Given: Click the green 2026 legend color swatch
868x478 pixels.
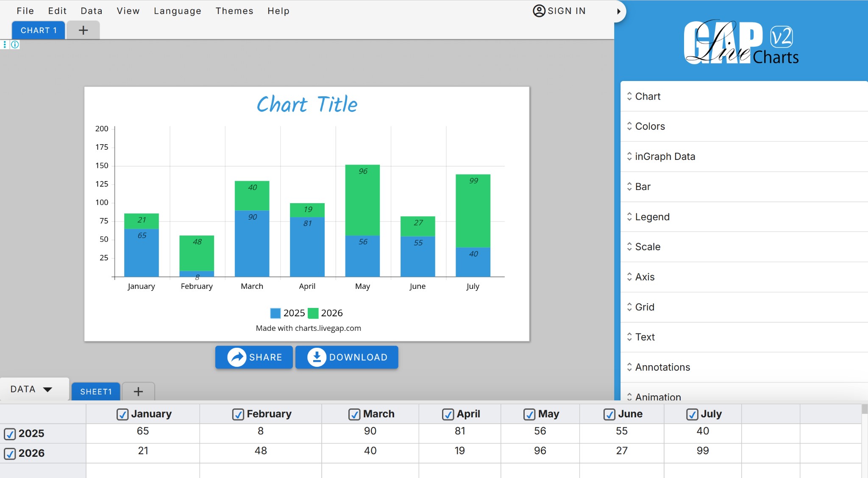Looking at the screenshot, I should click(x=314, y=313).
